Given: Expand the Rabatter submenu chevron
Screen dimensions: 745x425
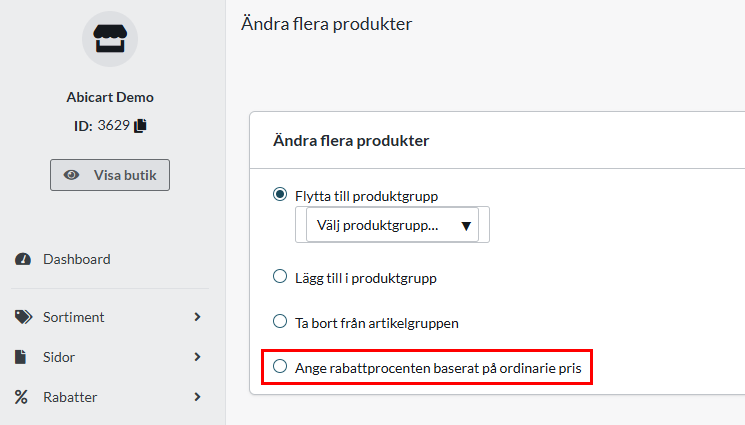Looking at the screenshot, I should click(198, 397).
